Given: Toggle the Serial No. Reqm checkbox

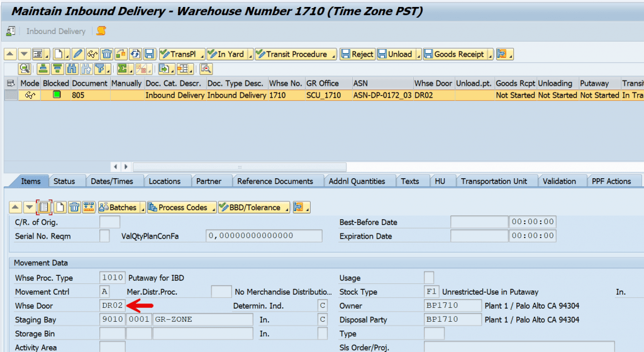Looking at the screenshot, I should click(x=105, y=236).
